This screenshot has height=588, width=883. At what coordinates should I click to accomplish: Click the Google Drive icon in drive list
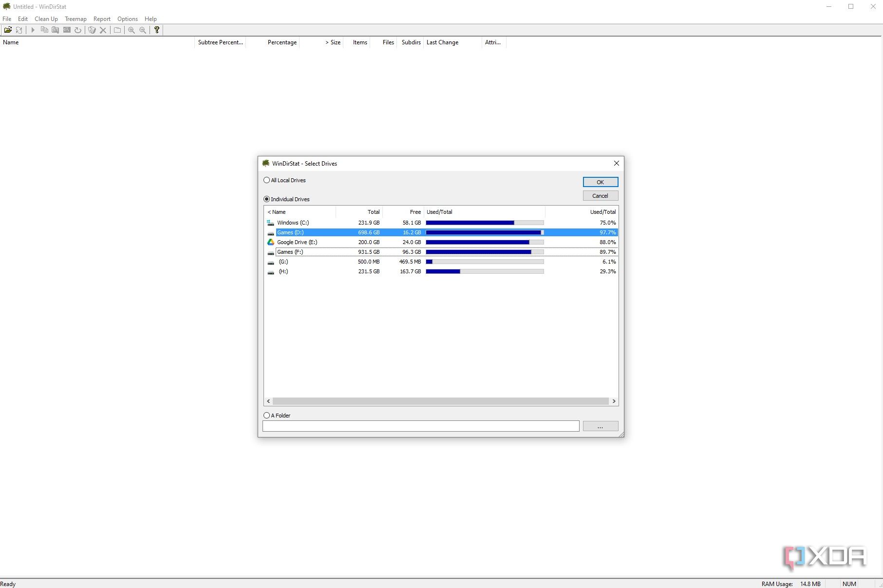[271, 242]
